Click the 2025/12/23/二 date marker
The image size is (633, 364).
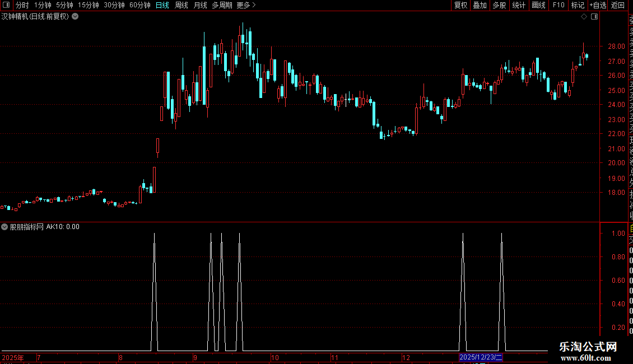(x=481, y=357)
